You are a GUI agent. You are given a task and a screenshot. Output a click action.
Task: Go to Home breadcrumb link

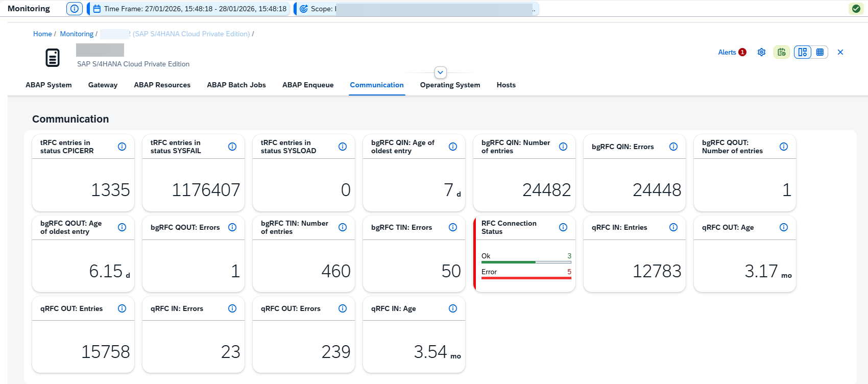(x=42, y=34)
